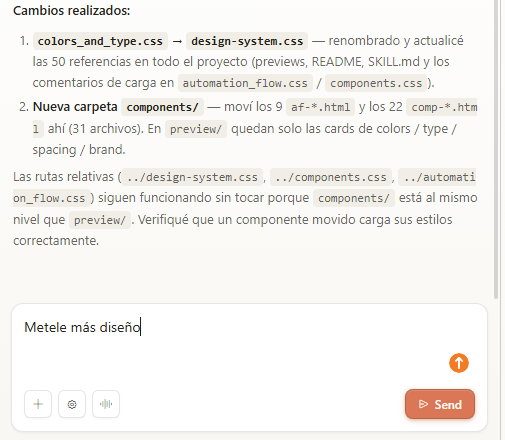
Task: Click 'preview/' code label in list item two
Action: [196, 129]
